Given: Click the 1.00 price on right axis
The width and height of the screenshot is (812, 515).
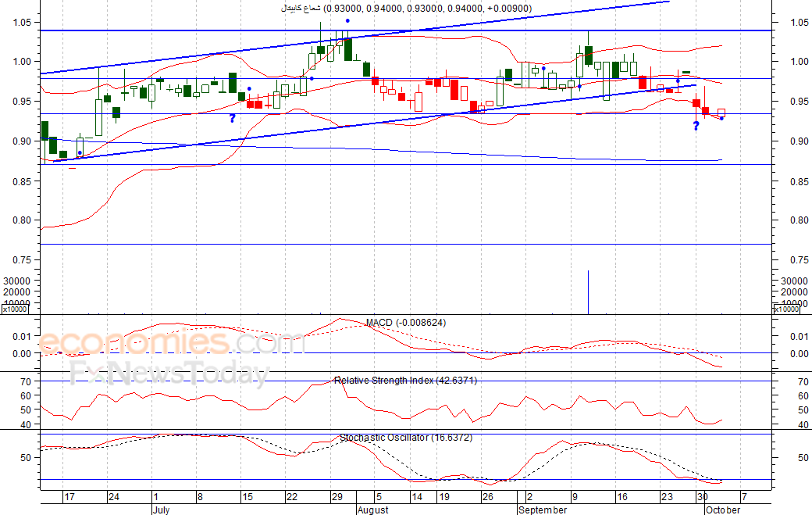Looking at the screenshot, I should pyautogui.click(x=800, y=61).
